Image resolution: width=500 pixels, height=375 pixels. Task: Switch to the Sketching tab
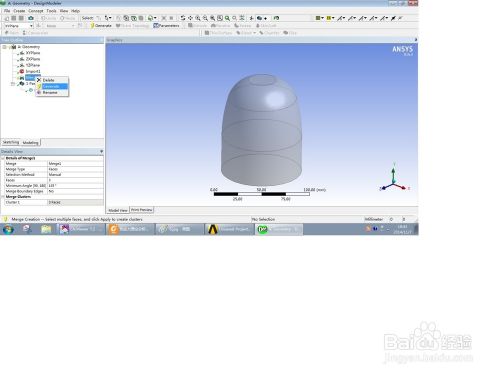(11, 142)
